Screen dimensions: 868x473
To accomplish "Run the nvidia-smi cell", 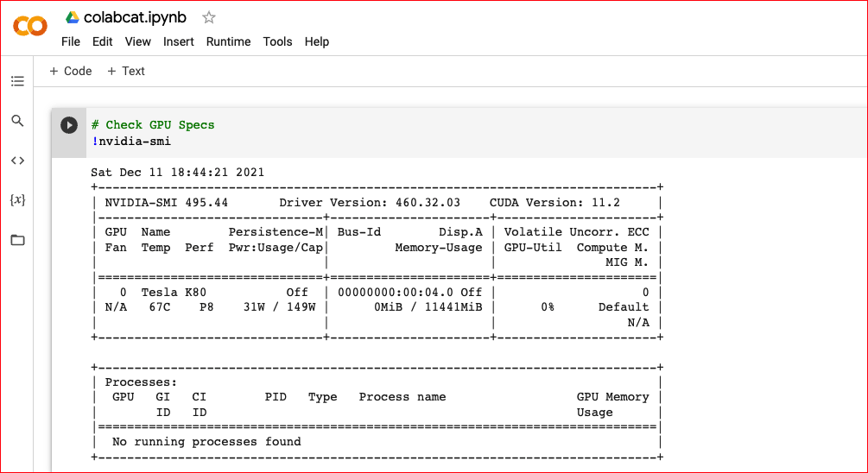I will [x=69, y=125].
